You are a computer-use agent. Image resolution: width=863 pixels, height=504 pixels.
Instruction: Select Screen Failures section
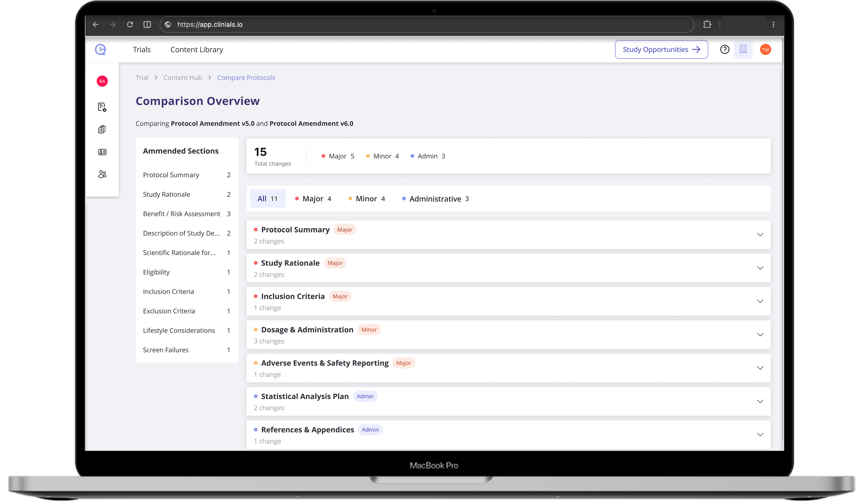(187, 350)
